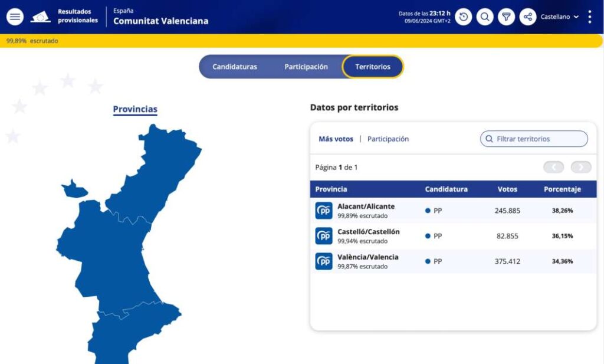Viewport: 604px width, 364px height.
Task: Open the filter funnel icon
Action: pos(506,17)
